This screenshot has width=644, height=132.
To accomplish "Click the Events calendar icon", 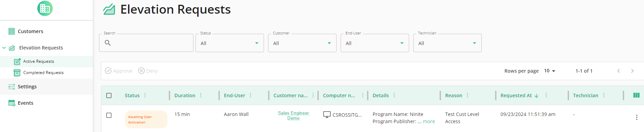I will (12, 103).
